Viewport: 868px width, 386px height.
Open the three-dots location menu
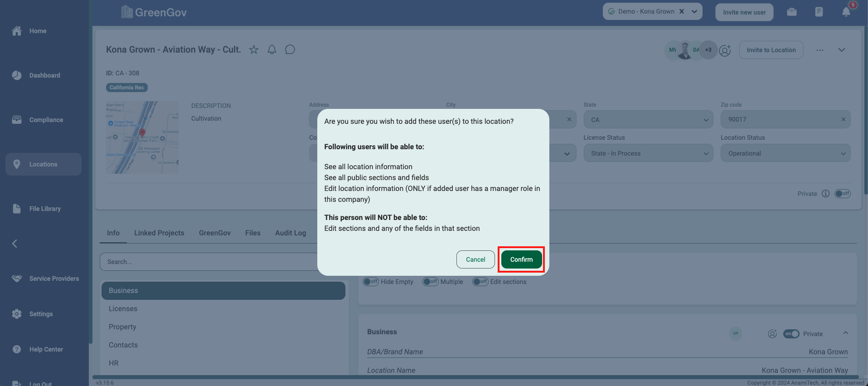coord(820,50)
